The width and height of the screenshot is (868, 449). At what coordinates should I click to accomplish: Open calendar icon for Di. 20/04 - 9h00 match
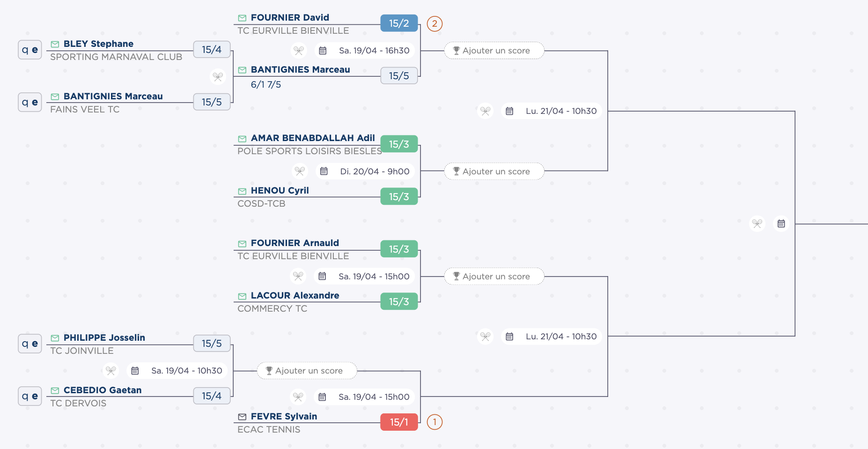[324, 171]
